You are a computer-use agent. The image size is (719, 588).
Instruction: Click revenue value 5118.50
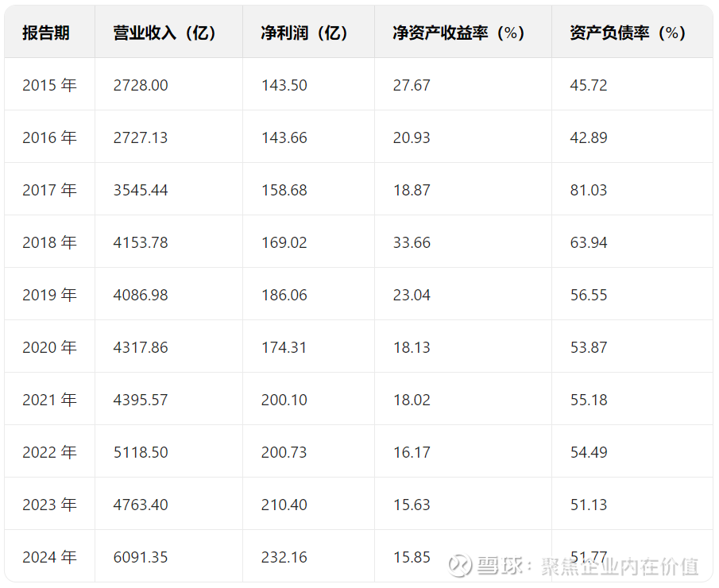tap(141, 452)
